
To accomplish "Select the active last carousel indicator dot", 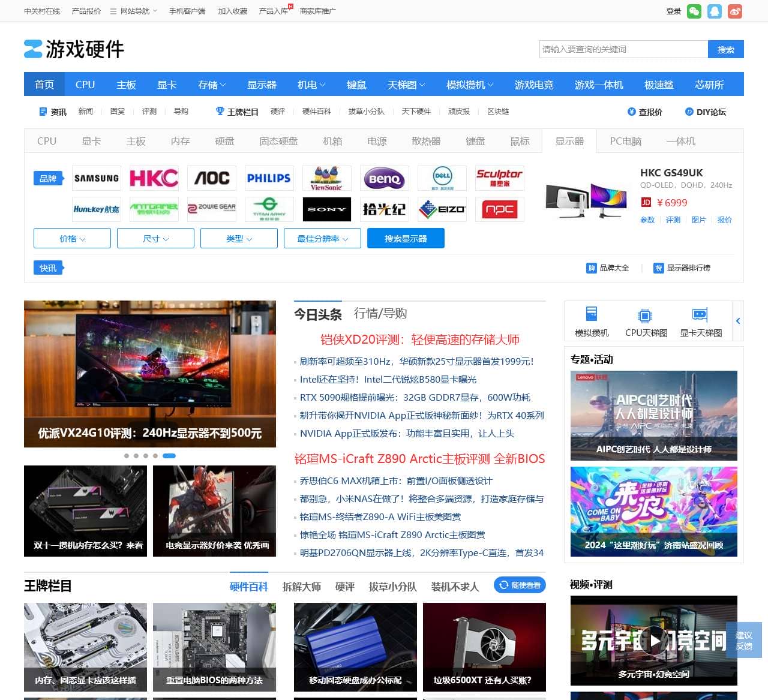I will [169, 456].
